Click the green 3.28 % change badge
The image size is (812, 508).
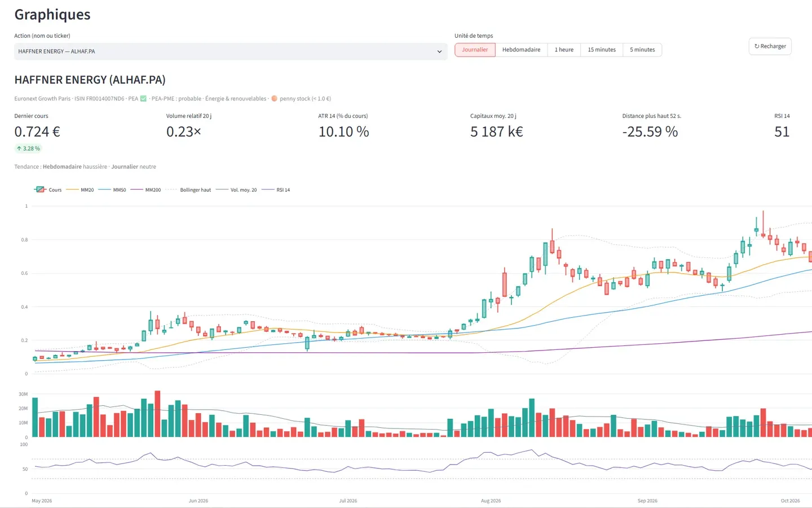(28, 148)
